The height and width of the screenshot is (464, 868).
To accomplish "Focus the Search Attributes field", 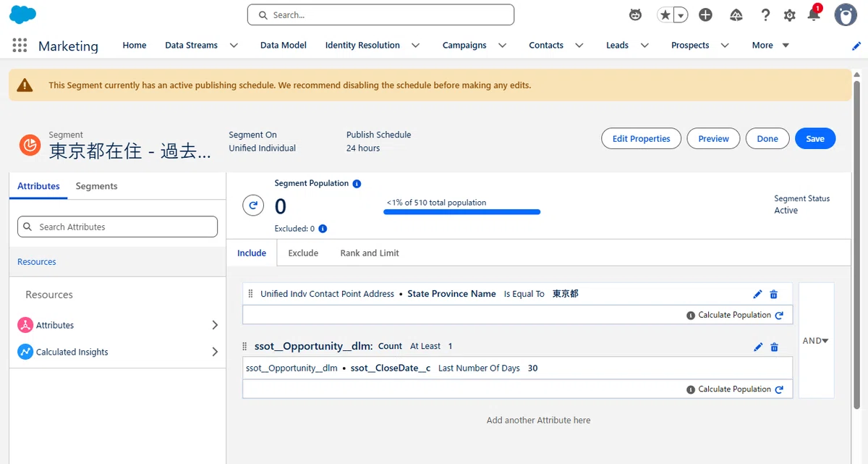I will click(x=117, y=227).
